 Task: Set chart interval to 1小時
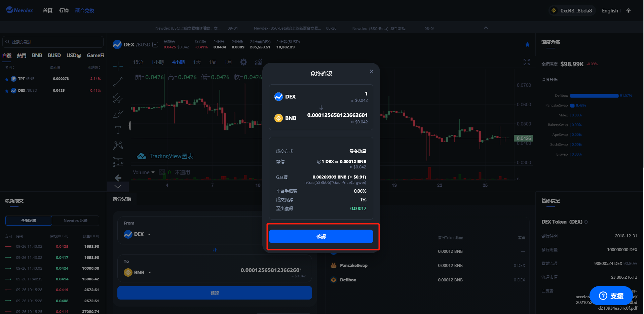pos(158,62)
